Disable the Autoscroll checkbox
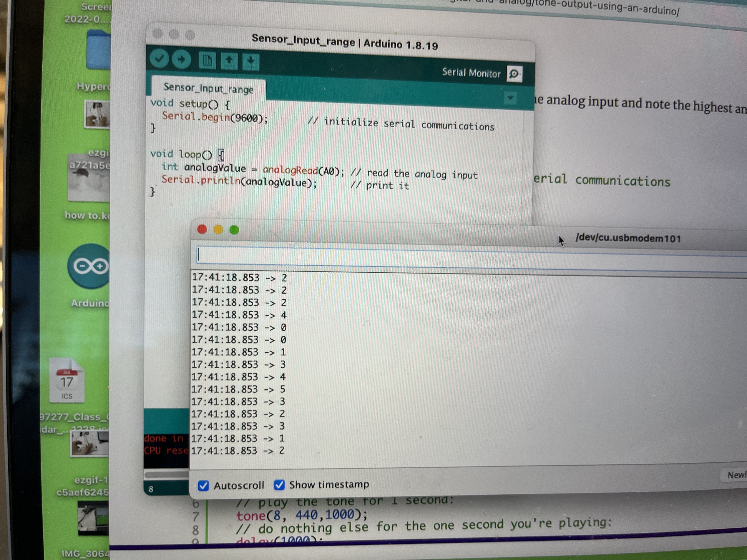The height and width of the screenshot is (560, 747). coord(203,485)
